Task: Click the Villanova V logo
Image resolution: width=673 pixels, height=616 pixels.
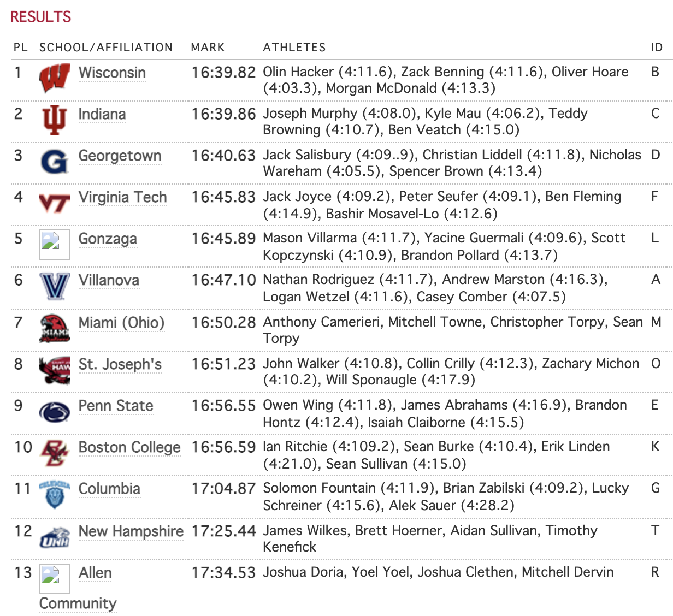Action: pyautogui.click(x=55, y=286)
